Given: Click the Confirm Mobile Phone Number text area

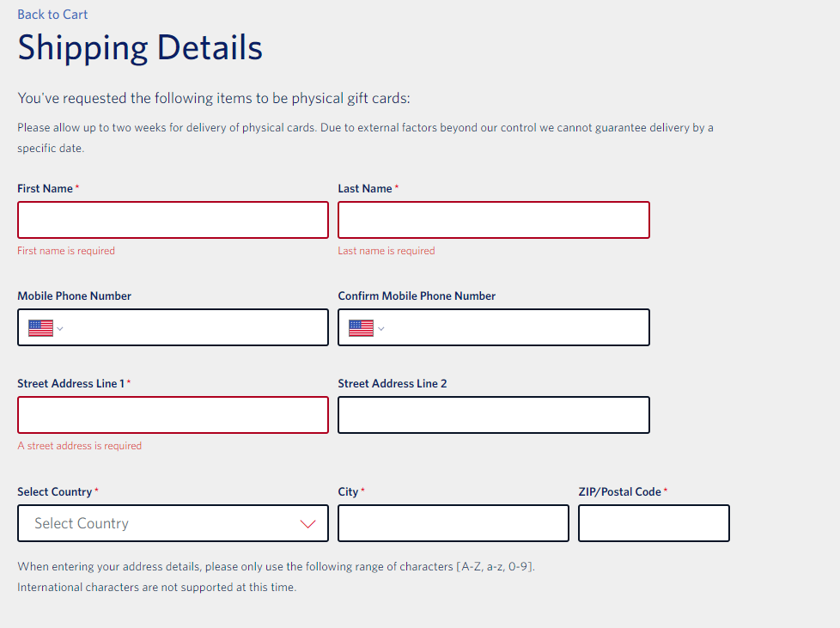Looking at the screenshot, I should click(517, 327).
